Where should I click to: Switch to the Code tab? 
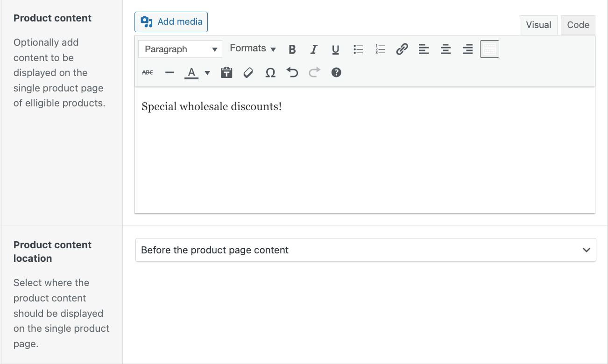pos(578,25)
